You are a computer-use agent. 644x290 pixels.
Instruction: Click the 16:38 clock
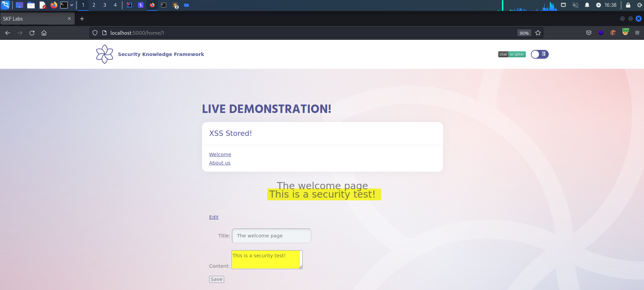(x=610, y=5)
